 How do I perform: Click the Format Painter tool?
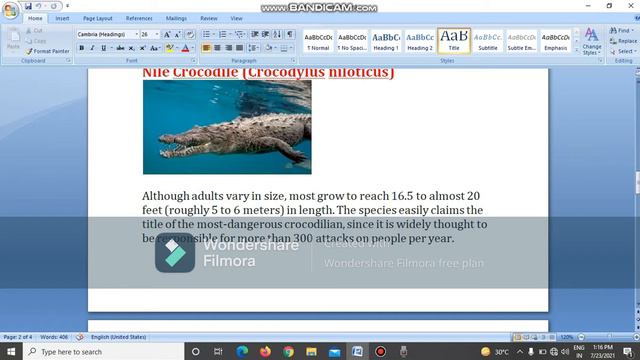coord(47,51)
